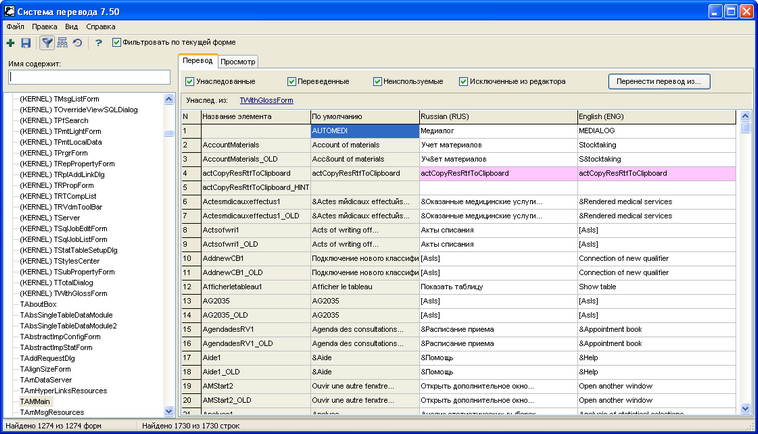Select '(KERNEL) TServer' in tree

[49, 218]
